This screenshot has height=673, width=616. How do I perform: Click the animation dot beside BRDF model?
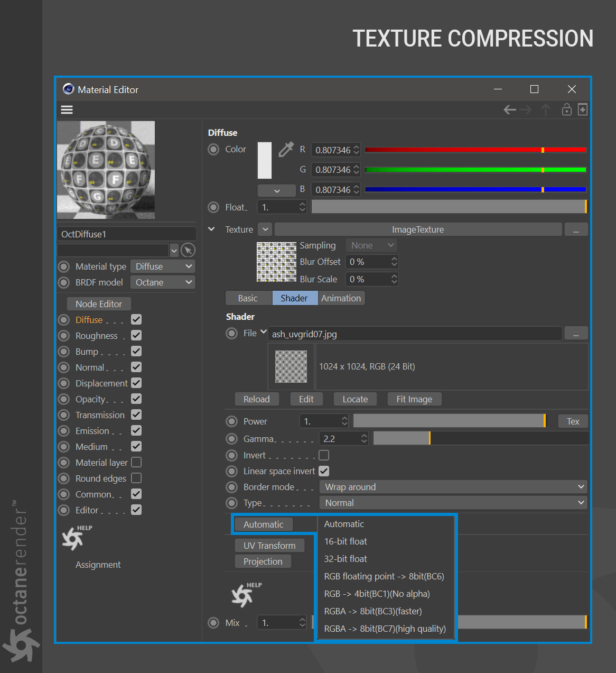click(x=64, y=282)
